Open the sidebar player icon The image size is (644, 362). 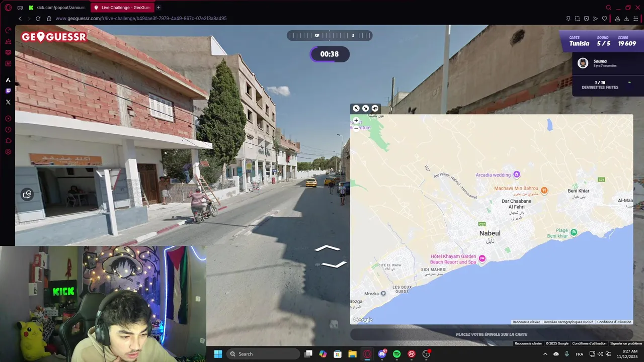coord(8,119)
